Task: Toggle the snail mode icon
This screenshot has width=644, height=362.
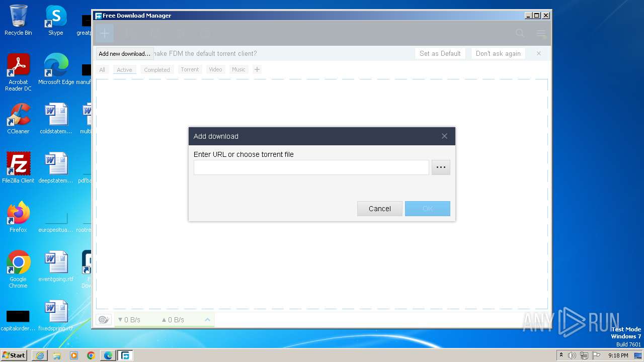Action: point(104,320)
